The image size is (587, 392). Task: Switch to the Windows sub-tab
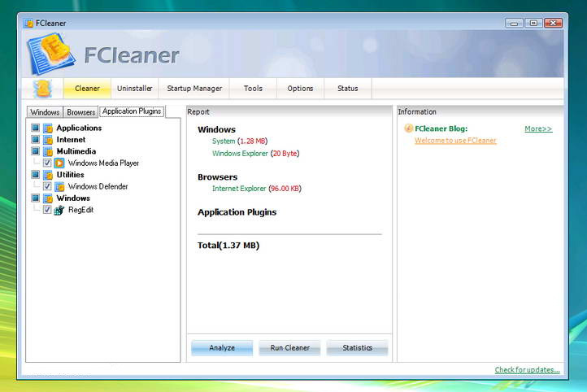point(45,112)
